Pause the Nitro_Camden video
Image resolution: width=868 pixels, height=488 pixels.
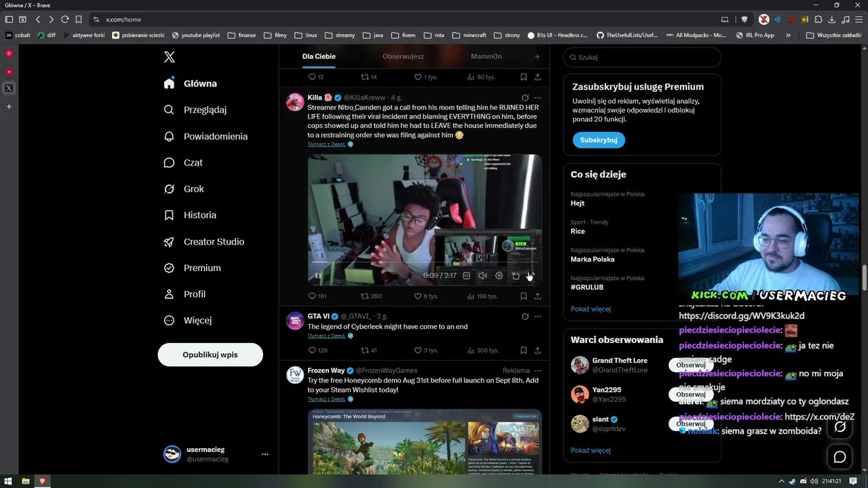pyautogui.click(x=317, y=276)
